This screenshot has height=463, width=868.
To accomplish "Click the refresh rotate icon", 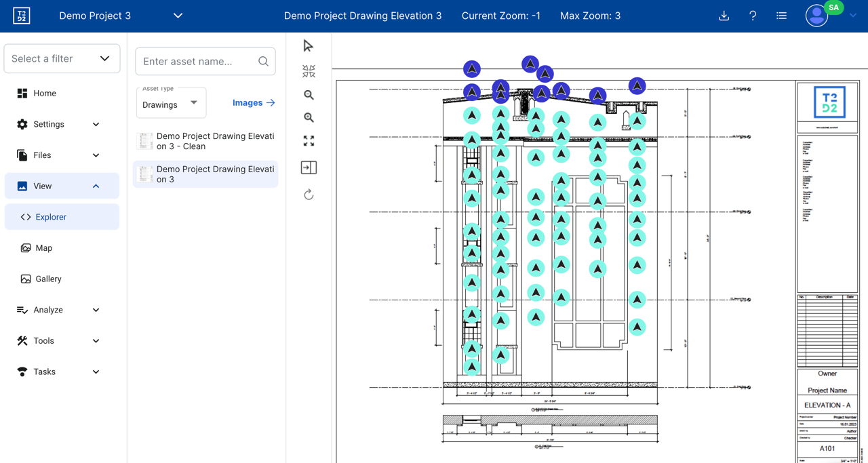I will click(x=309, y=195).
